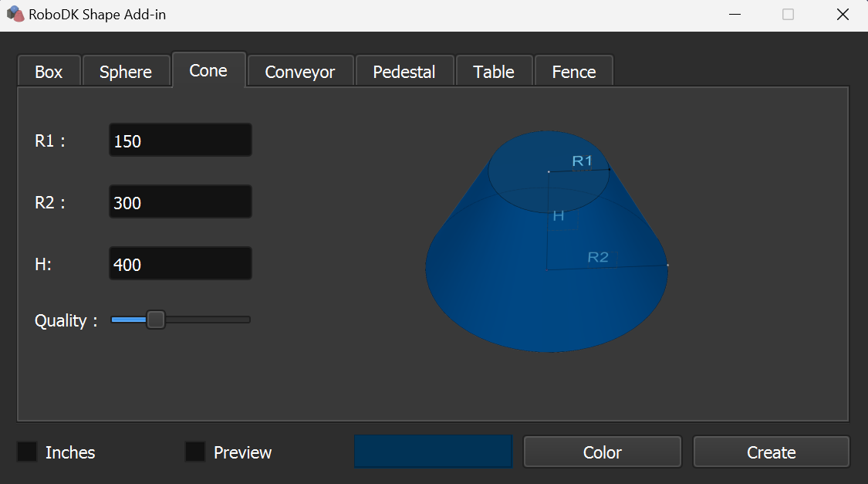Click the RoboDK app icon in title bar
Image resolution: width=868 pixels, height=484 pixels.
(x=15, y=15)
